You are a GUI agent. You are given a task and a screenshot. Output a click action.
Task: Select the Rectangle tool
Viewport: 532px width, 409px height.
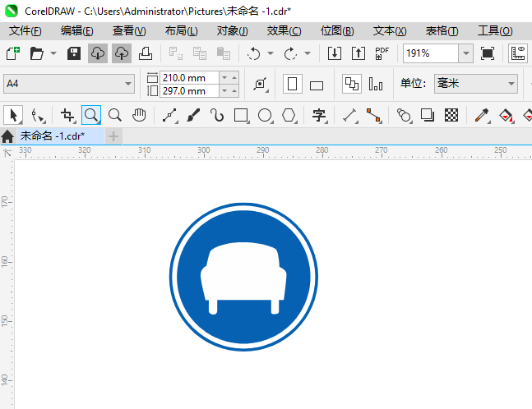(241, 115)
